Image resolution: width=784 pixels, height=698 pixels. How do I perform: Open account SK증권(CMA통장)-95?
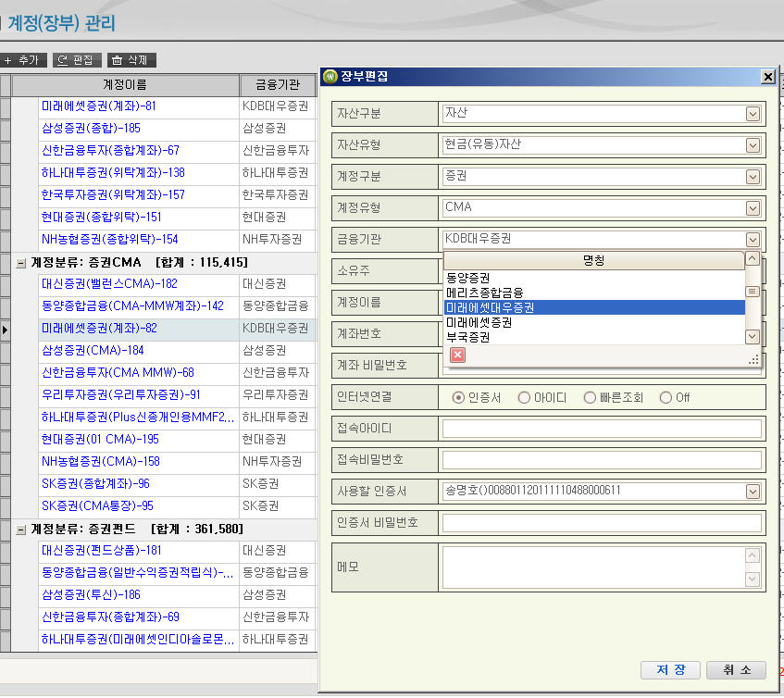point(97,506)
